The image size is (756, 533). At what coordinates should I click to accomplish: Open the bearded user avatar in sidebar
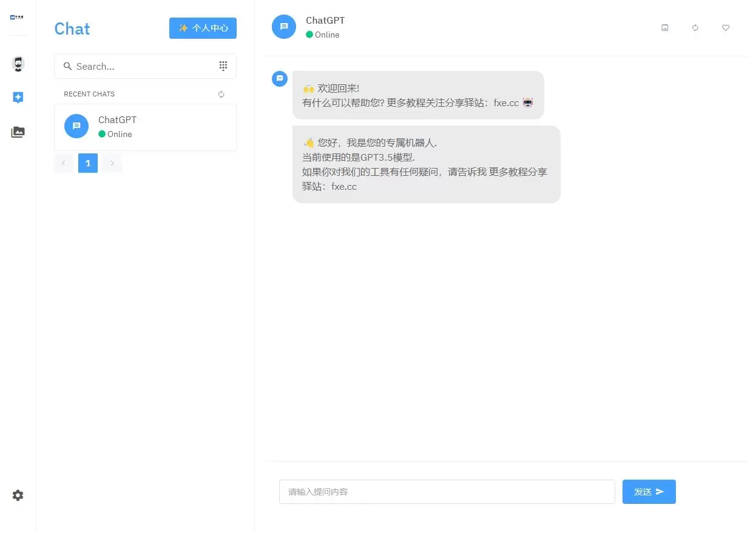[x=18, y=64]
